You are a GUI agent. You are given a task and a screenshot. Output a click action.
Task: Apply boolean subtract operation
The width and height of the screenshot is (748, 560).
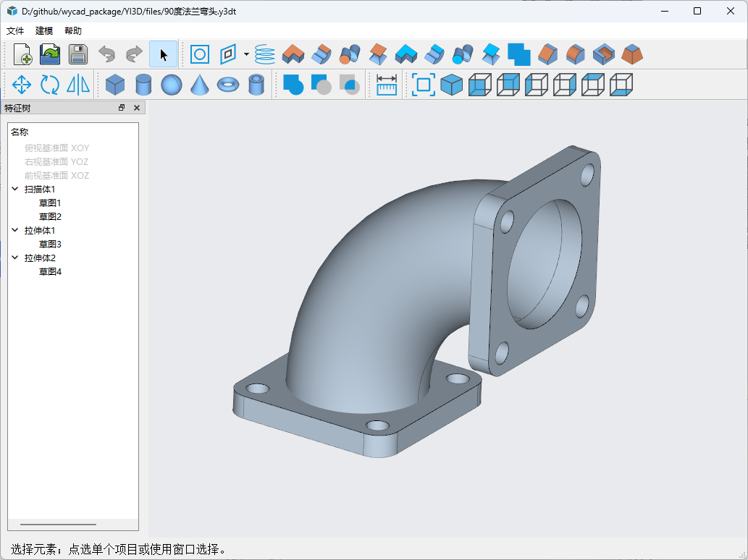point(322,85)
